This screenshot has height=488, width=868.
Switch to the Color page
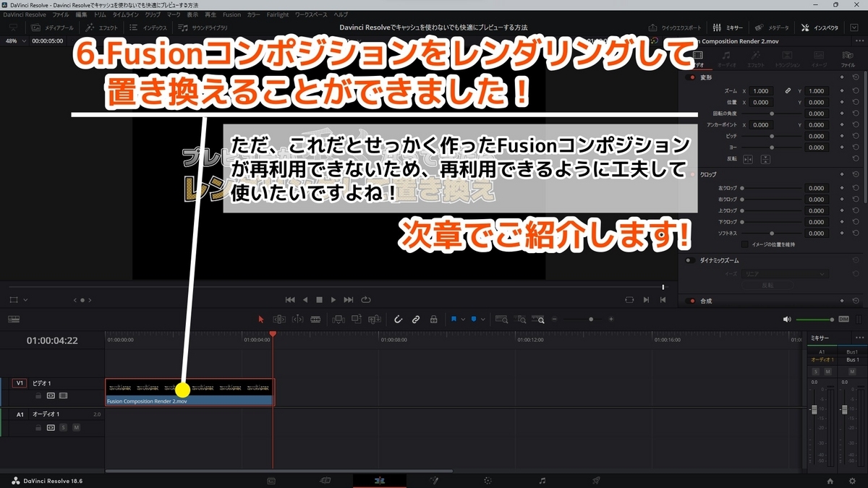[x=486, y=479]
